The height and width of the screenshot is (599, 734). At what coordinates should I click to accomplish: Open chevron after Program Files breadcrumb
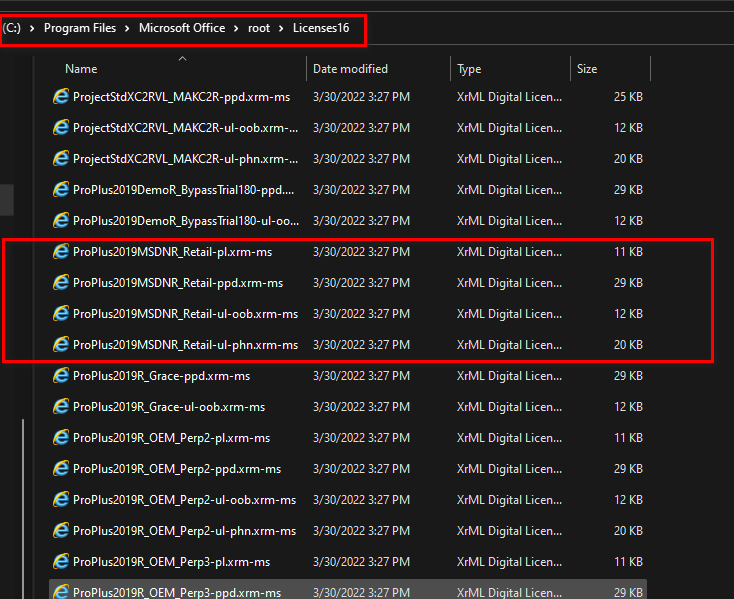pyautogui.click(x=127, y=29)
